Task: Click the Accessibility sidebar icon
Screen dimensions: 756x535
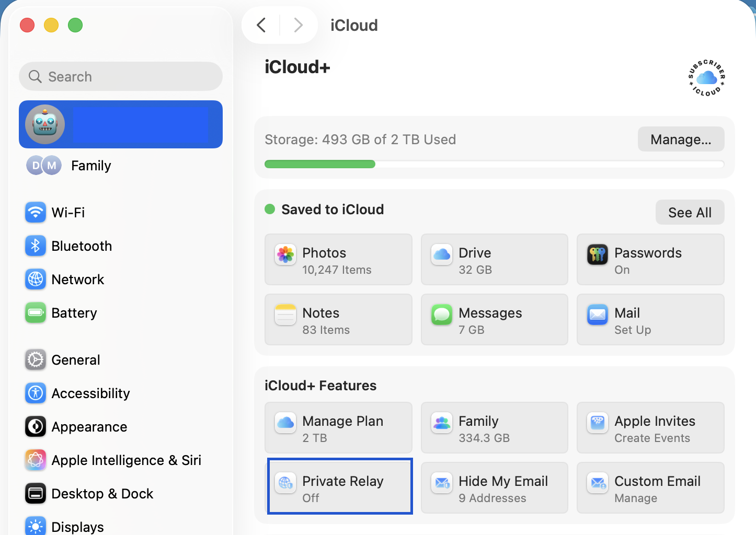Action: [x=36, y=393]
